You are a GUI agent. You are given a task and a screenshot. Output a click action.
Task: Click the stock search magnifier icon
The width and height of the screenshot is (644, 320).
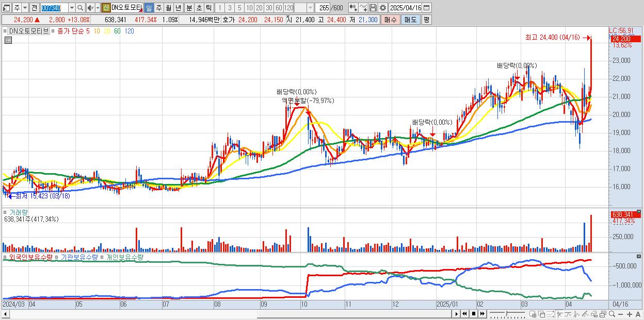click(x=81, y=8)
